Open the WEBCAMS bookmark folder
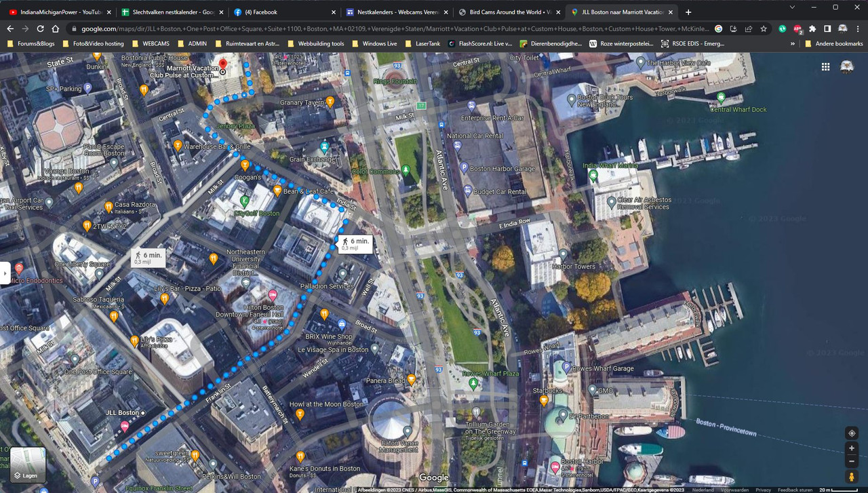The image size is (868, 493). (x=151, y=43)
